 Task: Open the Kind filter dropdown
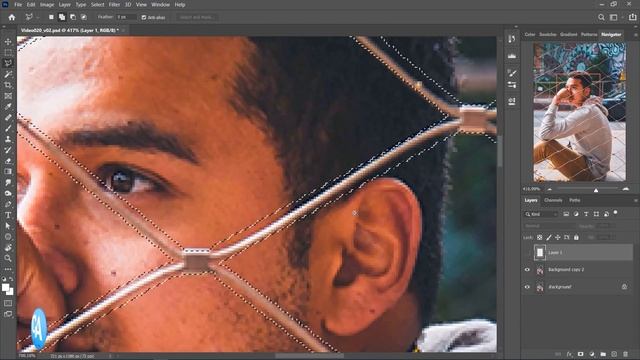point(542,214)
